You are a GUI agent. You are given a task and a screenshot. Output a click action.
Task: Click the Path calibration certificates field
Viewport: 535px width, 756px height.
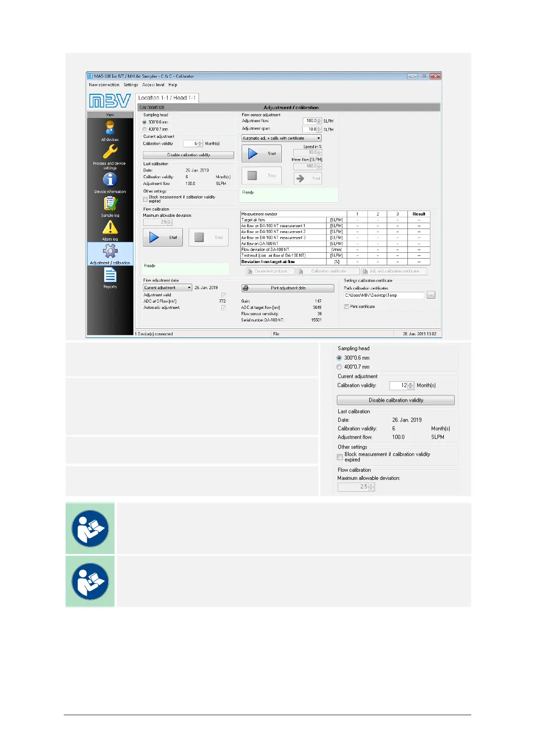[384, 295]
